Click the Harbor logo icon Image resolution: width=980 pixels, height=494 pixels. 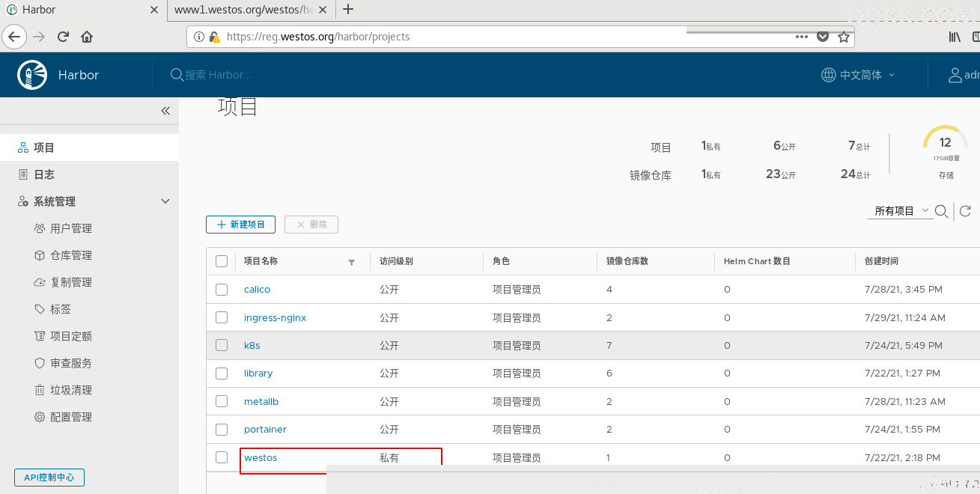(32, 75)
